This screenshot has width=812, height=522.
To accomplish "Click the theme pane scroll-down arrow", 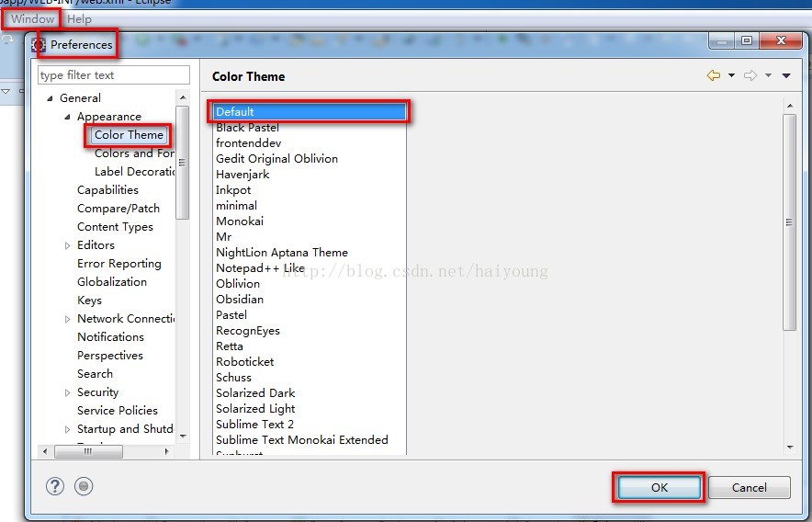I will coord(790,448).
